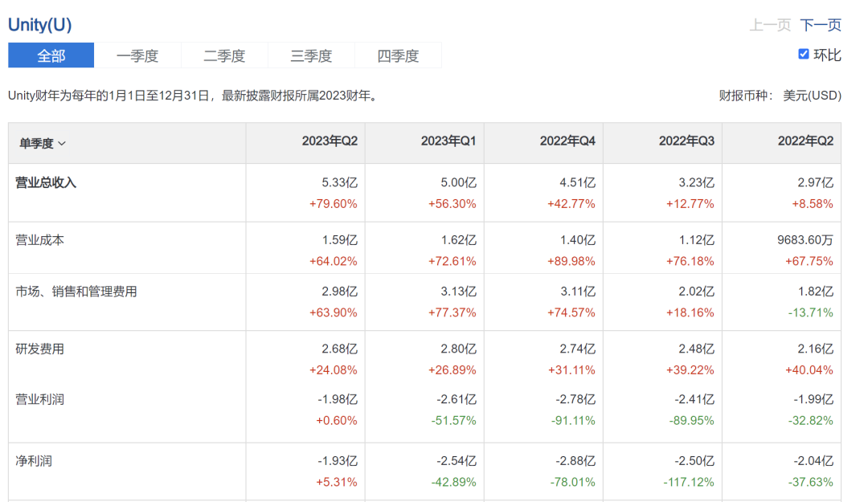Click the 2022年Q3 column header
Image resolution: width=868 pixels, height=502 pixels.
pyautogui.click(x=686, y=141)
